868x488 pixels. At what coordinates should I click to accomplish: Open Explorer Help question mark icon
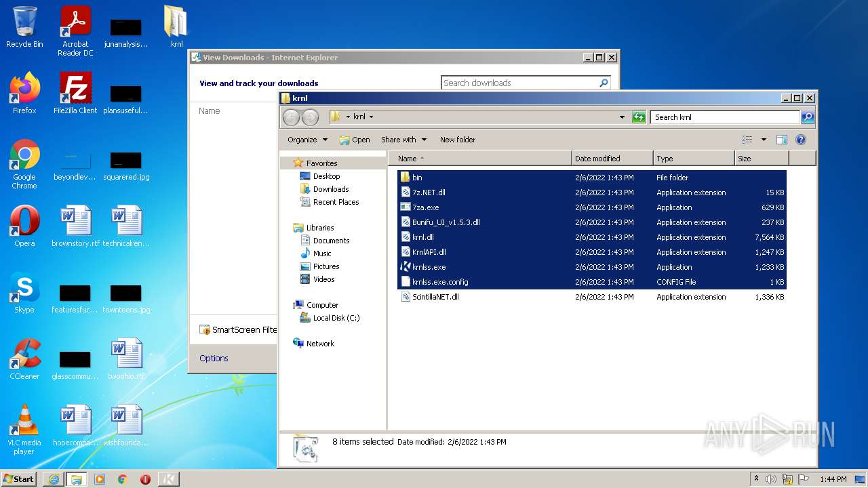(800, 140)
